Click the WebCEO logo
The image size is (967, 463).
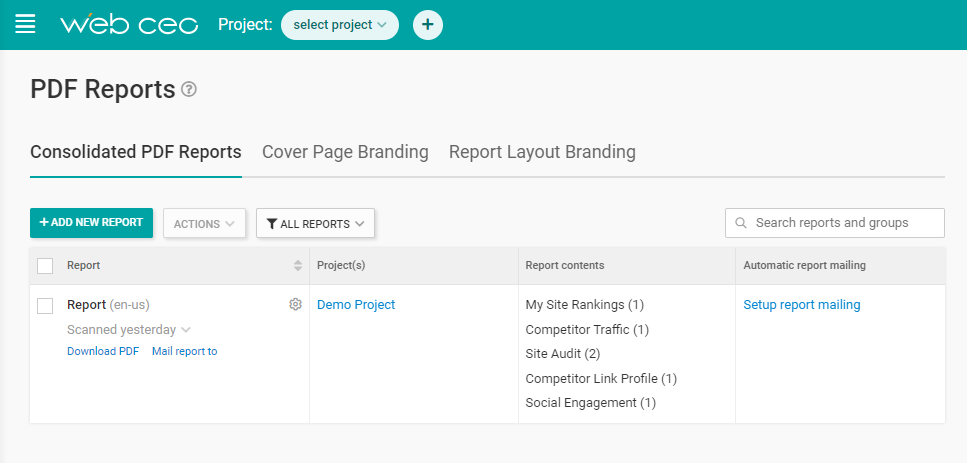(129, 25)
